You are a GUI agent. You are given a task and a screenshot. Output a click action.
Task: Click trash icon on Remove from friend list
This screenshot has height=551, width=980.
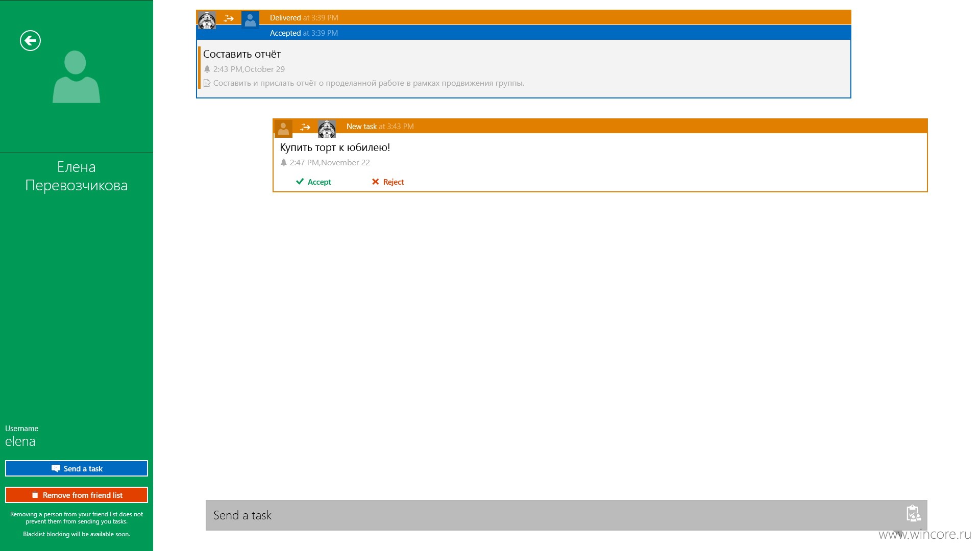click(x=35, y=494)
